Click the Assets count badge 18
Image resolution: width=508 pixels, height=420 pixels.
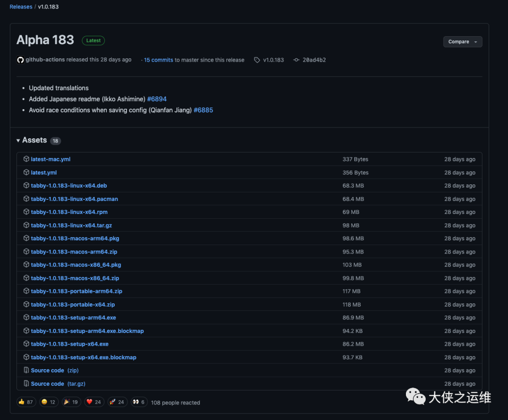[56, 141]
